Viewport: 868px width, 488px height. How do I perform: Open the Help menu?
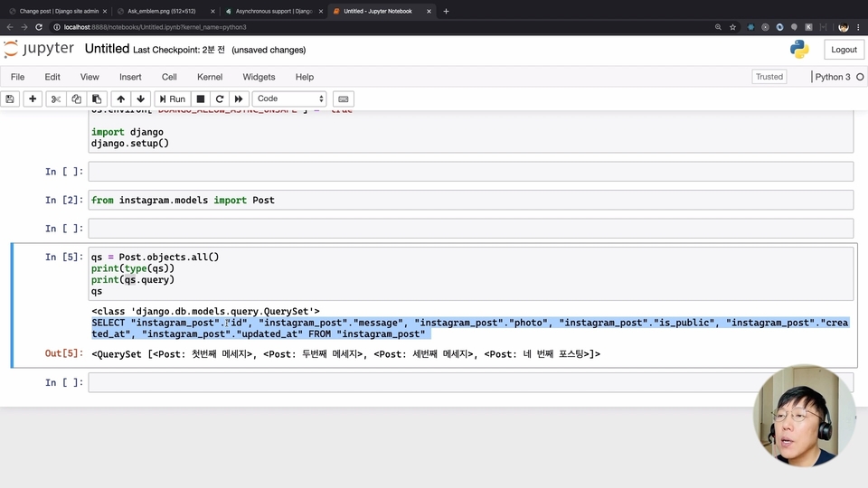(x=305, y=77)
